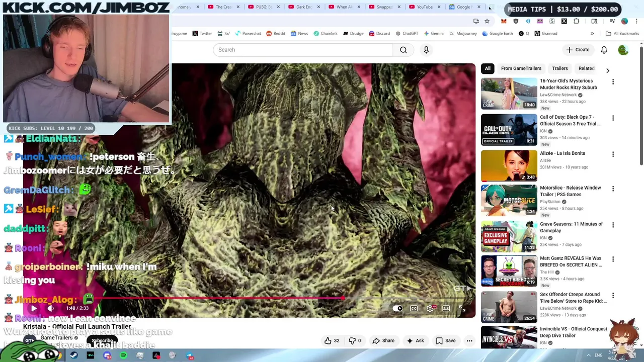644x362 pixels.
Task: Open the Powerchat bookmark
Action: 247,34
